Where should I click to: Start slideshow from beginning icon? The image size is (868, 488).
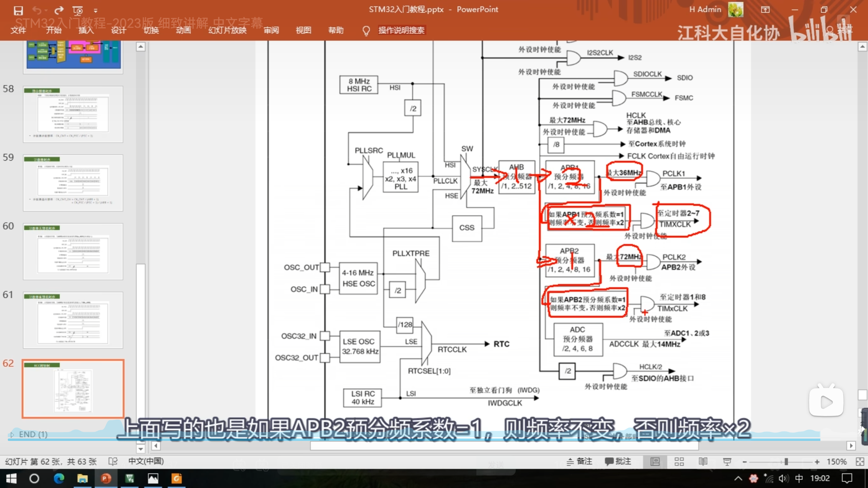78,11
